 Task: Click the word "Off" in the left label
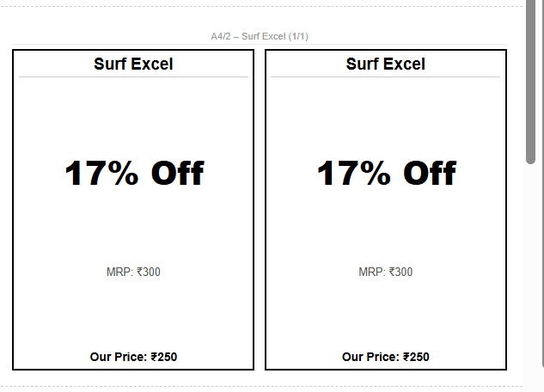tap(177, 174)
